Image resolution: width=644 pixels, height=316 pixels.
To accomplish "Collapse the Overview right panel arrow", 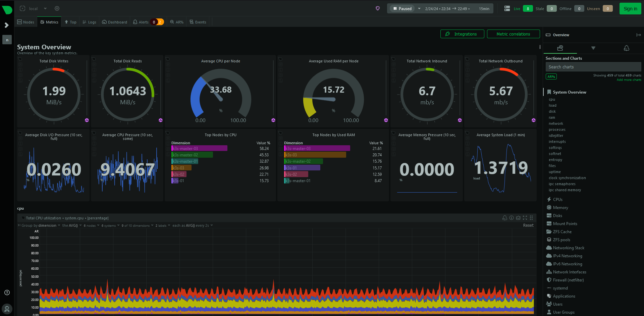I will pyautogui.click(x=638, y=35).
